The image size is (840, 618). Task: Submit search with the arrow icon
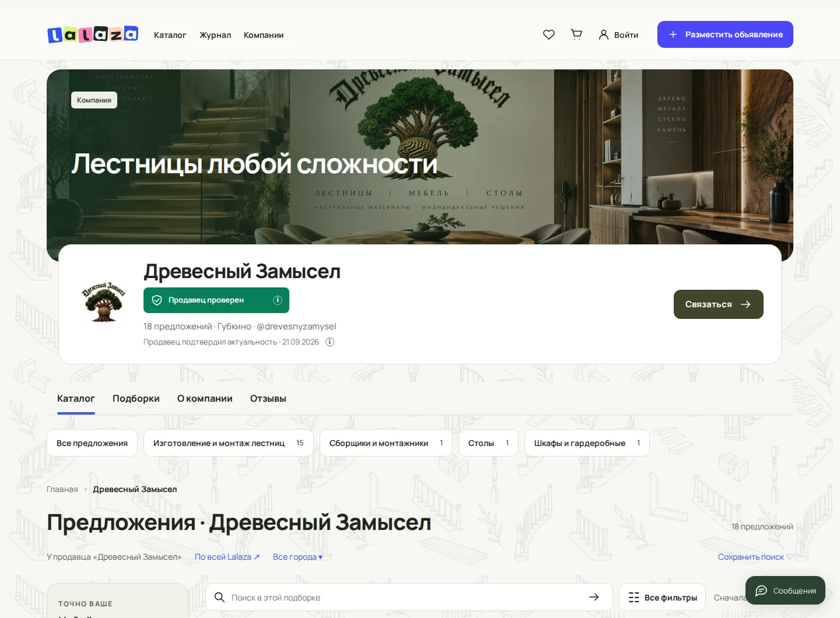(594, 597)
